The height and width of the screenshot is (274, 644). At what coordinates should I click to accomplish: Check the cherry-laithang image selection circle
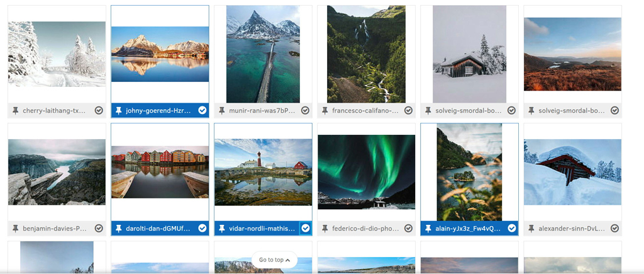(99, 110)
